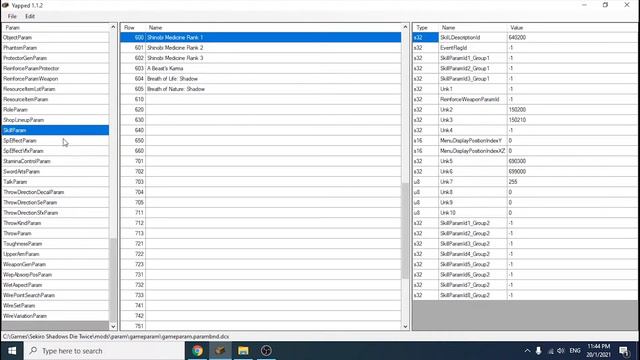Select row 602 Shinobi Medicine Rank 3

[x=261, y=58]
